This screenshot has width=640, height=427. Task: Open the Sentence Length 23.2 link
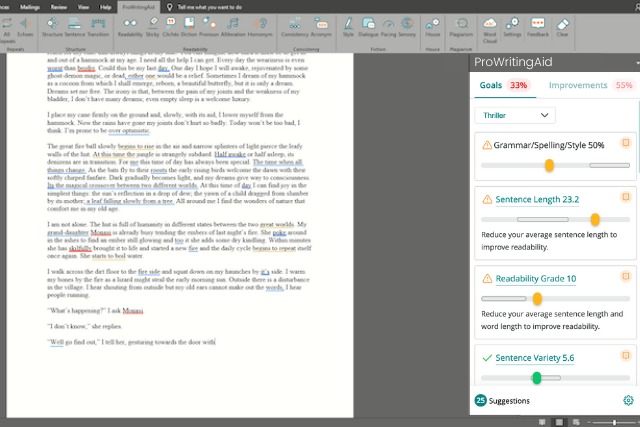pyautogui.click(x=537, y=199)
